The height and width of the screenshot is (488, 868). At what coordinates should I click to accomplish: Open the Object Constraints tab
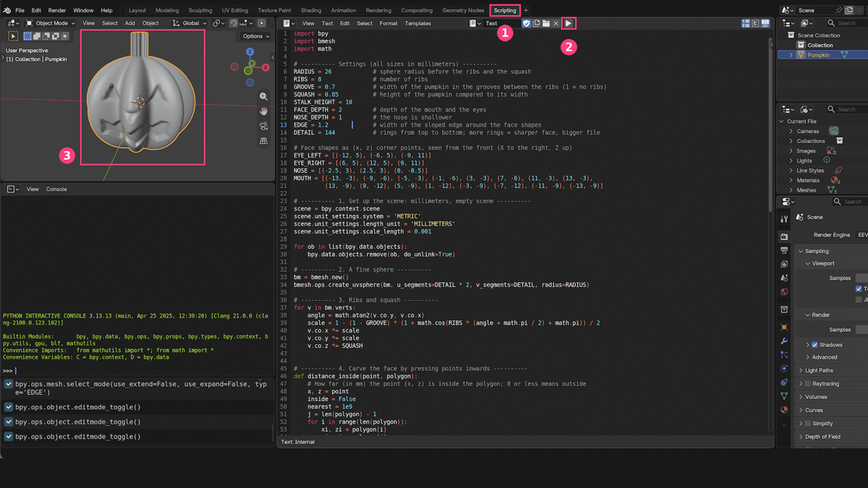784,382
